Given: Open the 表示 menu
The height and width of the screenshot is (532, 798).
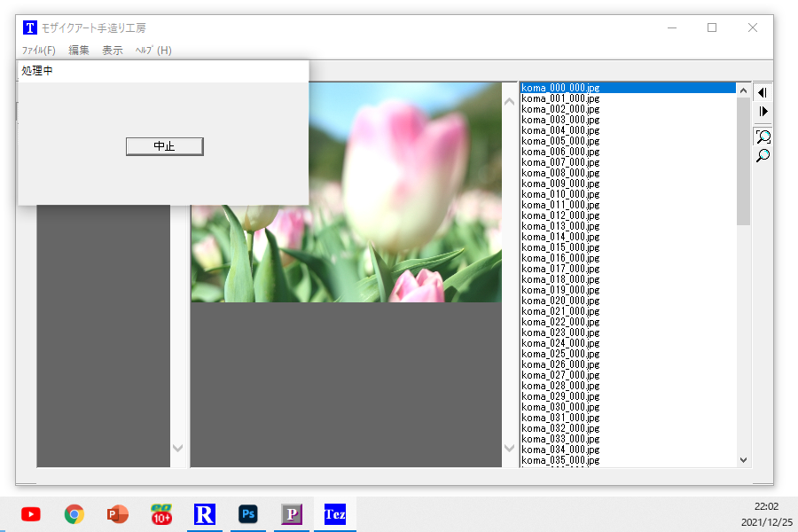Looking at the screenshot, I should [113, 51].
